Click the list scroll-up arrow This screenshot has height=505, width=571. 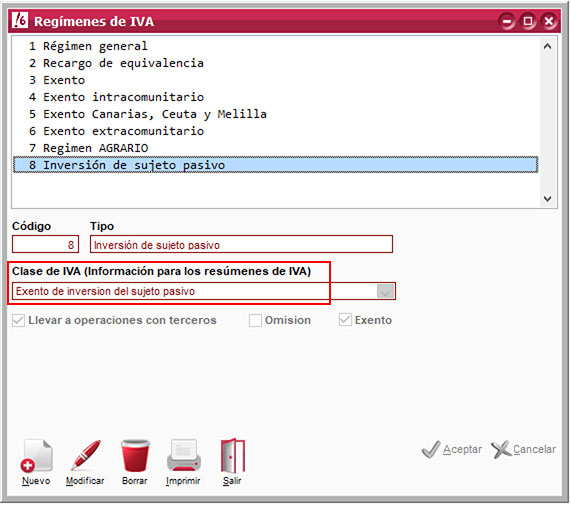tap(547, 46)
